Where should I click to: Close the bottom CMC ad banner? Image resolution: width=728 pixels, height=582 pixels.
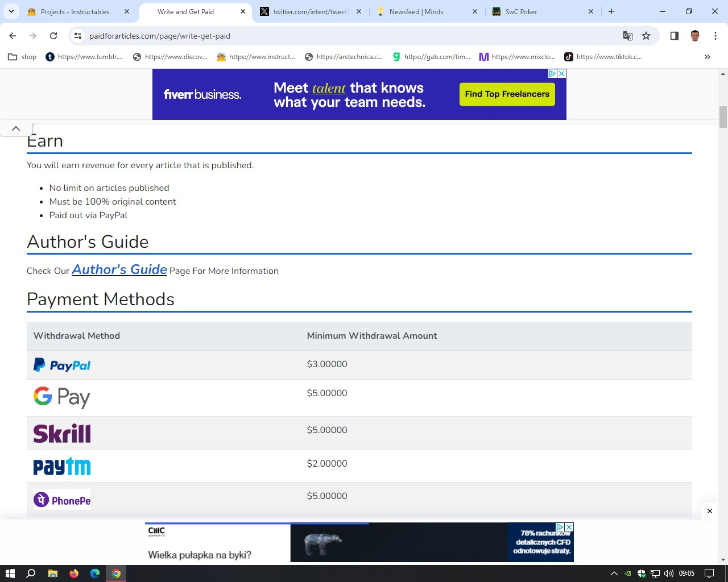point(710,511)
